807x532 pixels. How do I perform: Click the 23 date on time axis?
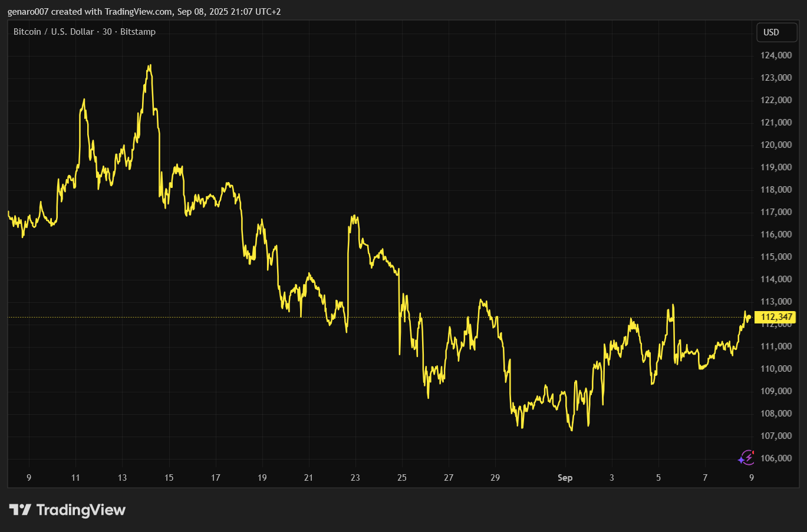pyautogui.click(x=355, y=478)
